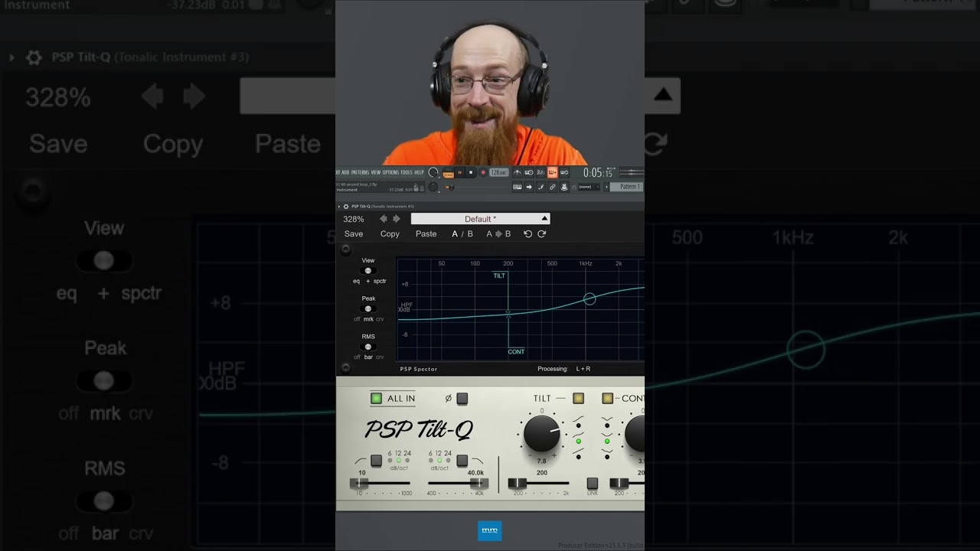The image size is (980, 551).
Task: Adjust the master pitch knob
Action: coord(433,187)
